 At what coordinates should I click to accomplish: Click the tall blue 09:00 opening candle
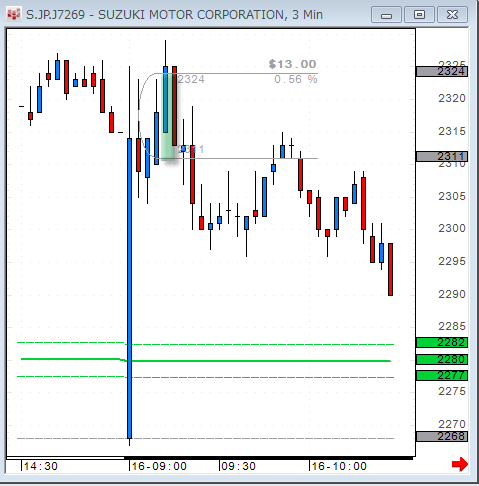[x=130, y=288]
